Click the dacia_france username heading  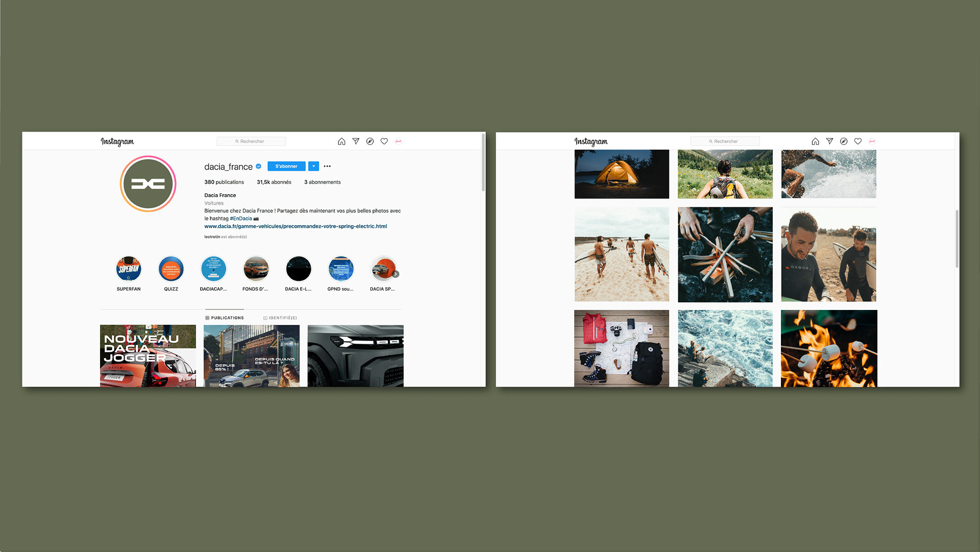point(228,167)
